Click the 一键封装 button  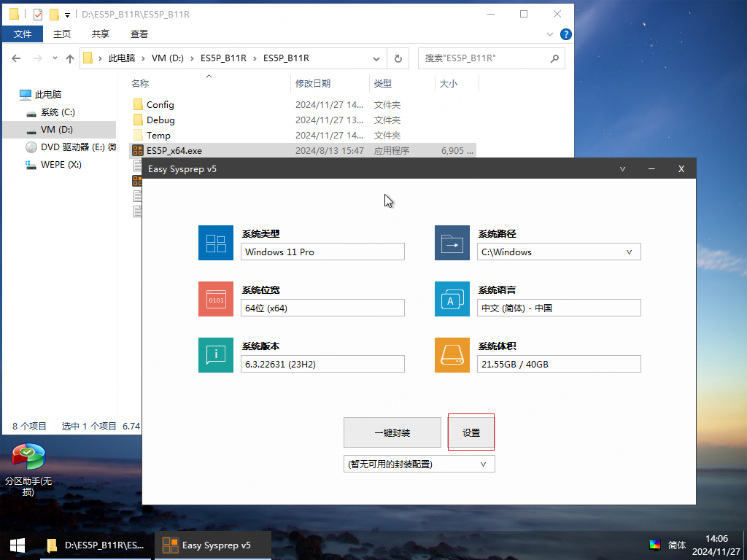click(392, 432)
